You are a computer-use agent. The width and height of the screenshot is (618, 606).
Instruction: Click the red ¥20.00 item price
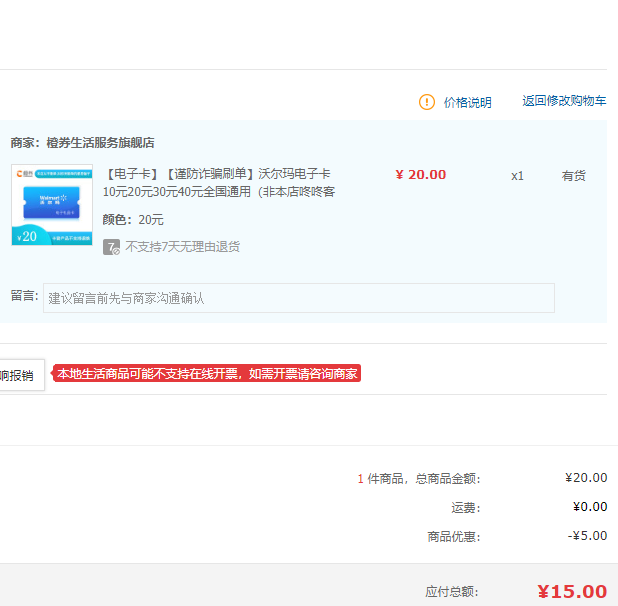pos(421,175)
